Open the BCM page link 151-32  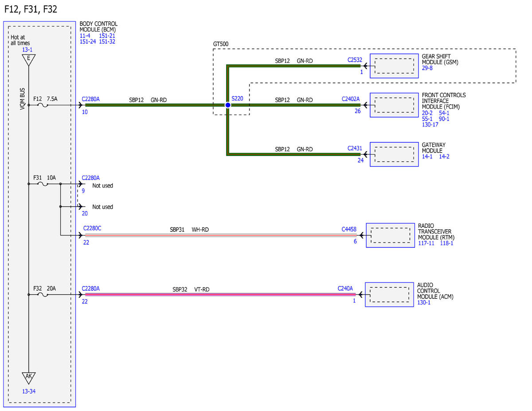click(107, 42)
